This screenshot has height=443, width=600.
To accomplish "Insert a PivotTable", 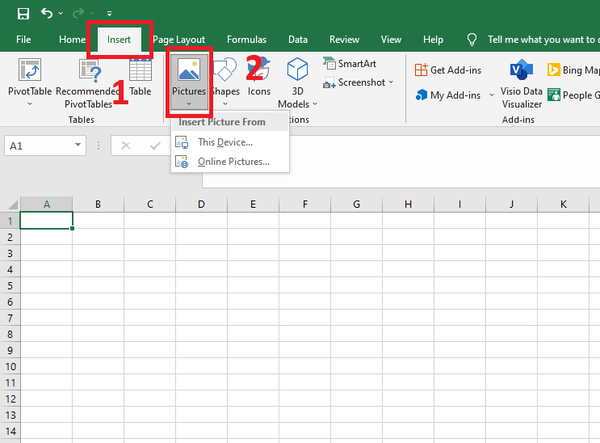I will pos(30,77).
